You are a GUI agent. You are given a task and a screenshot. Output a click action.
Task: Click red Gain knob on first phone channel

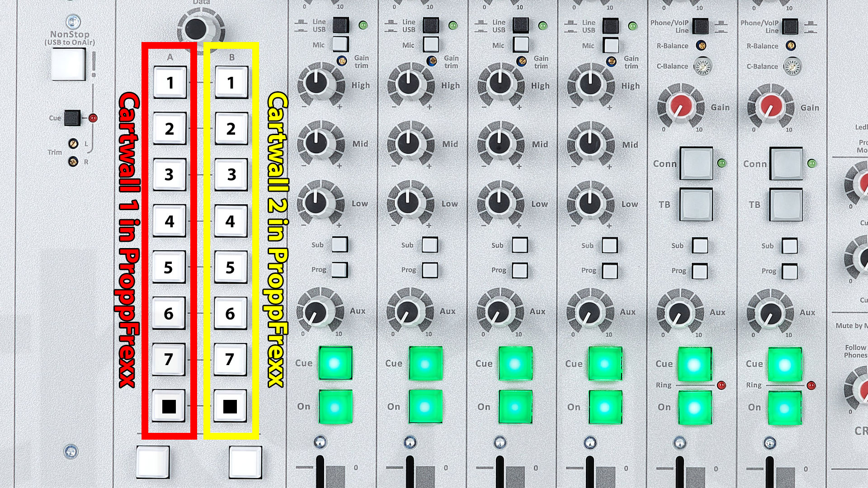pyautogui.click(x=680, y=107)
